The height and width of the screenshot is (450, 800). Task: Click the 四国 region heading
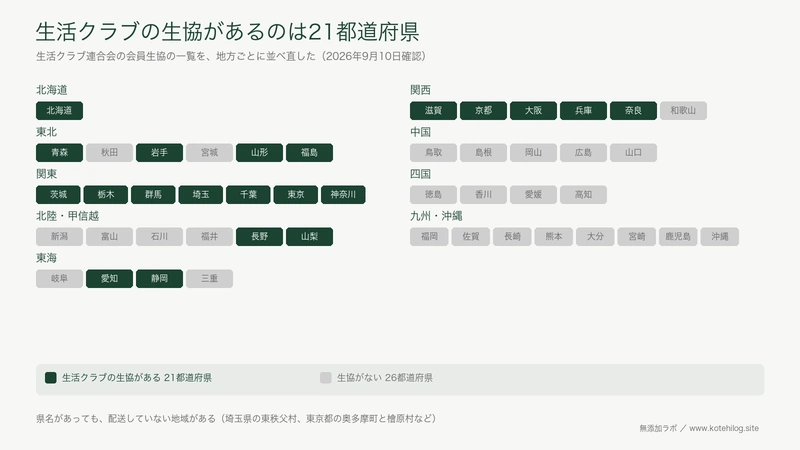coord(420,174)
